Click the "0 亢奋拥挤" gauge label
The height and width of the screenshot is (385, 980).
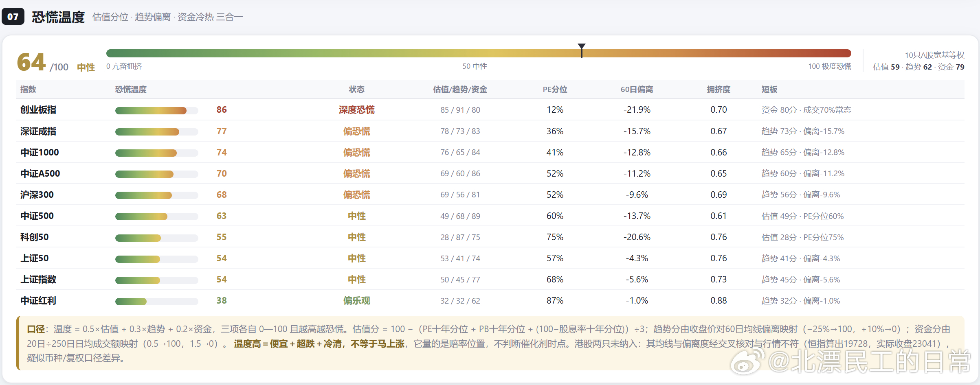[x=124, y=66]
